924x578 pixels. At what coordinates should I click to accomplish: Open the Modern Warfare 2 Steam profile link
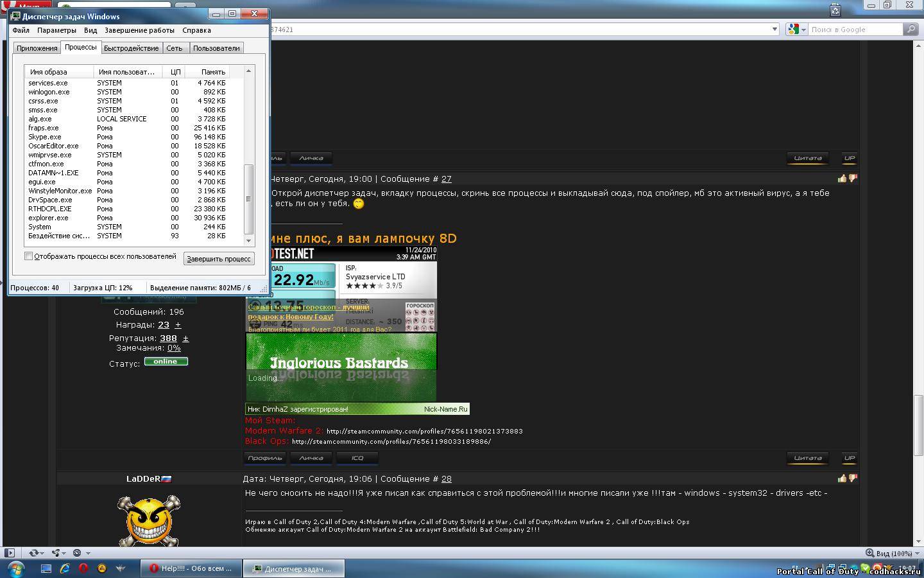[425, 432]
